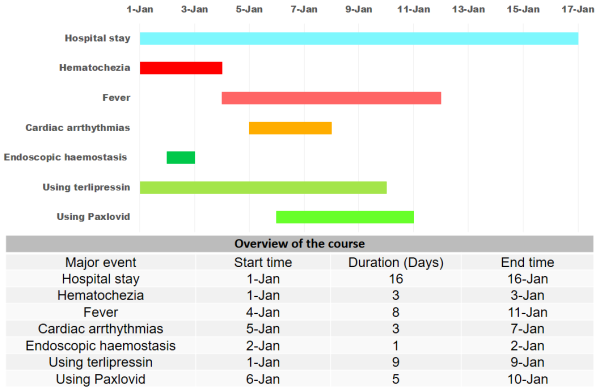Click the 16-Jan end time cell

[x=527, y=279]
